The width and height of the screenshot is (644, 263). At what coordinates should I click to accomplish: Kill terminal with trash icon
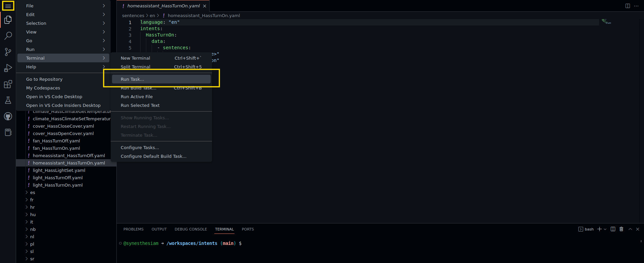point(621,229)
